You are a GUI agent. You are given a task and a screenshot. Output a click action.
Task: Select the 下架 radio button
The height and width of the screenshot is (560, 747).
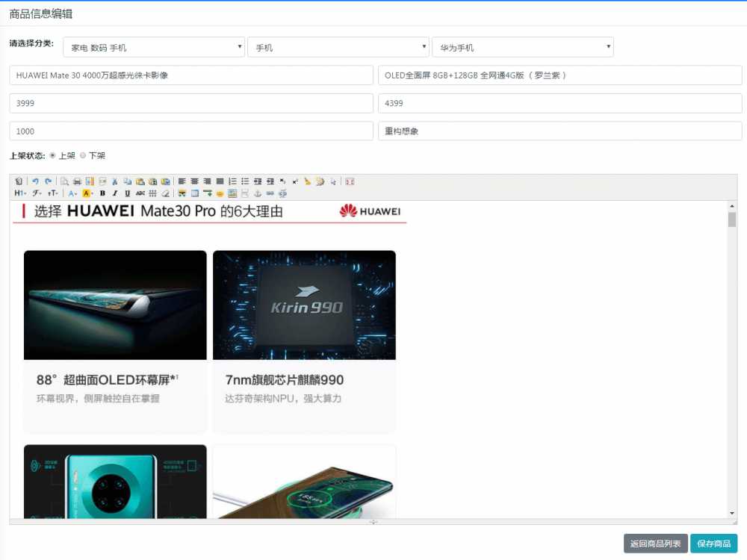point(84,155)
